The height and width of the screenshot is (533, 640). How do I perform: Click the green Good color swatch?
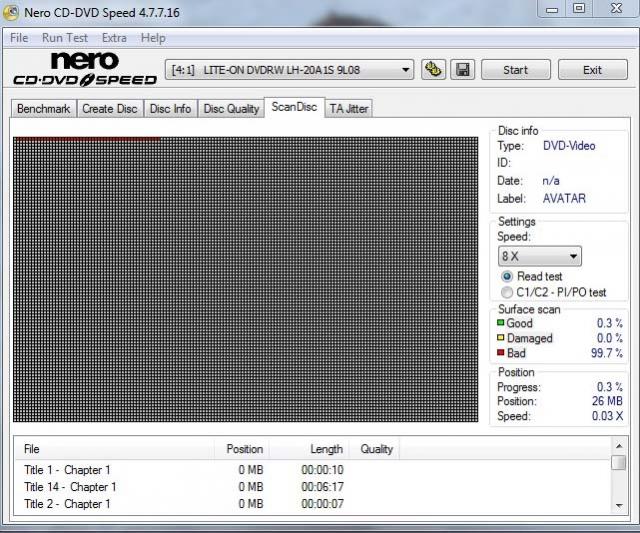501,322
